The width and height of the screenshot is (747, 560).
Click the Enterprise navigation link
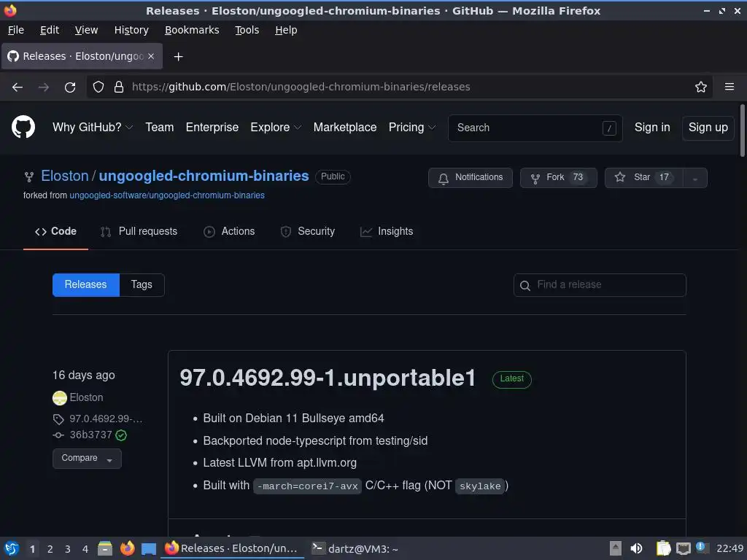212,127
